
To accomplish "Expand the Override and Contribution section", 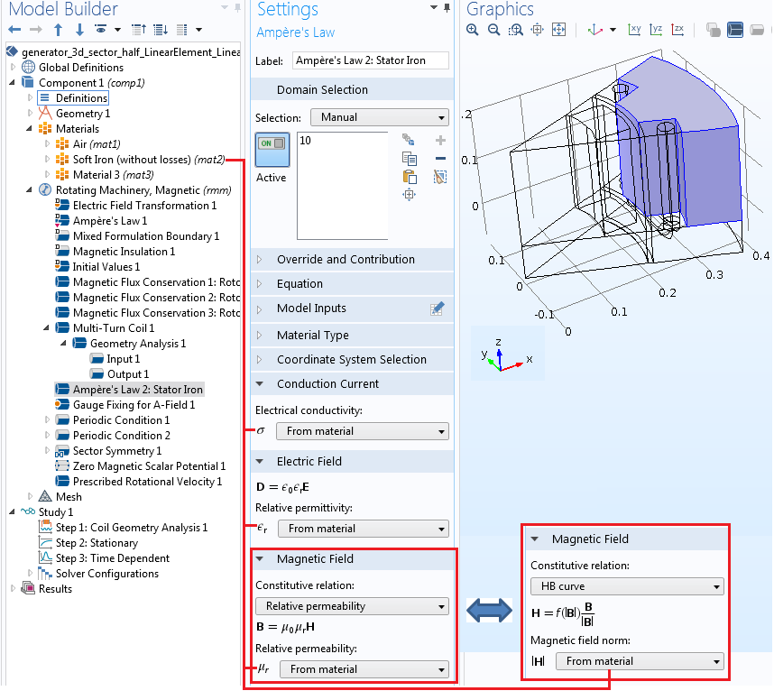I will pyautogui.click(x=346, y=259).
